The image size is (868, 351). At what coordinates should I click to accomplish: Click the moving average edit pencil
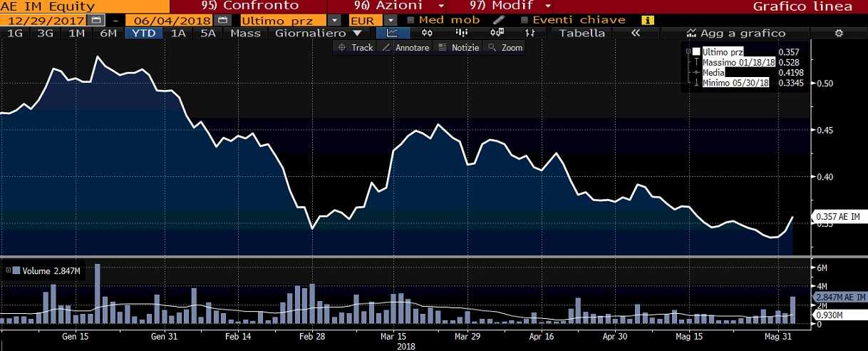coord(499,20)
